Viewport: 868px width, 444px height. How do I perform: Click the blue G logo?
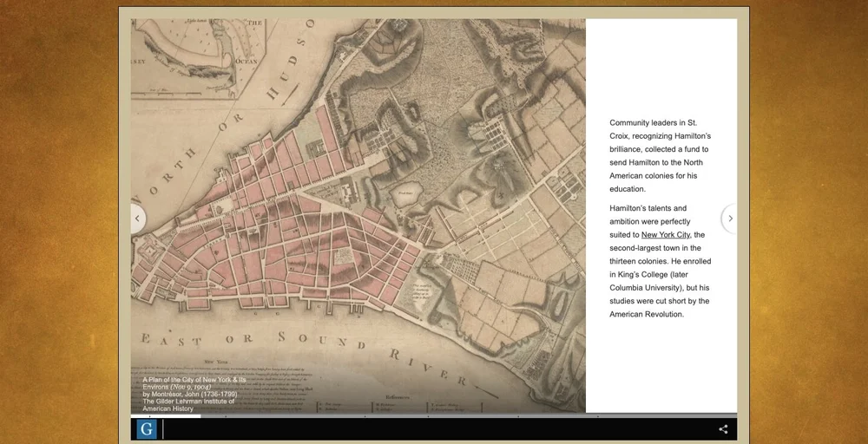click(x=147, y=429)
